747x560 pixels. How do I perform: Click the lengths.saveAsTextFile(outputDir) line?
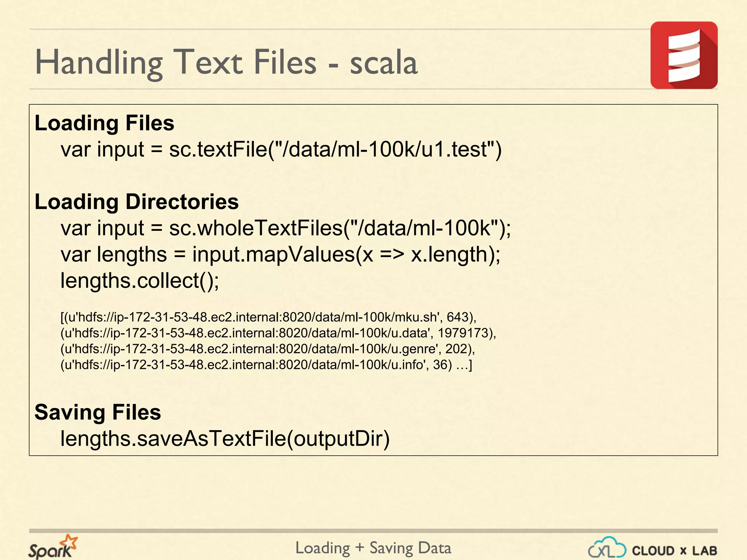pyautogui.click(x=225, y=439)
